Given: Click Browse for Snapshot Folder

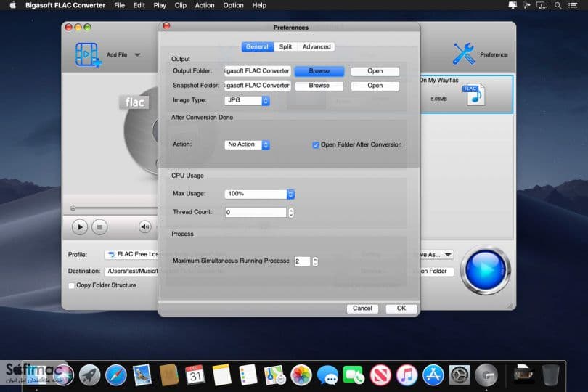Looking at the screenshot, I should 319,86.
